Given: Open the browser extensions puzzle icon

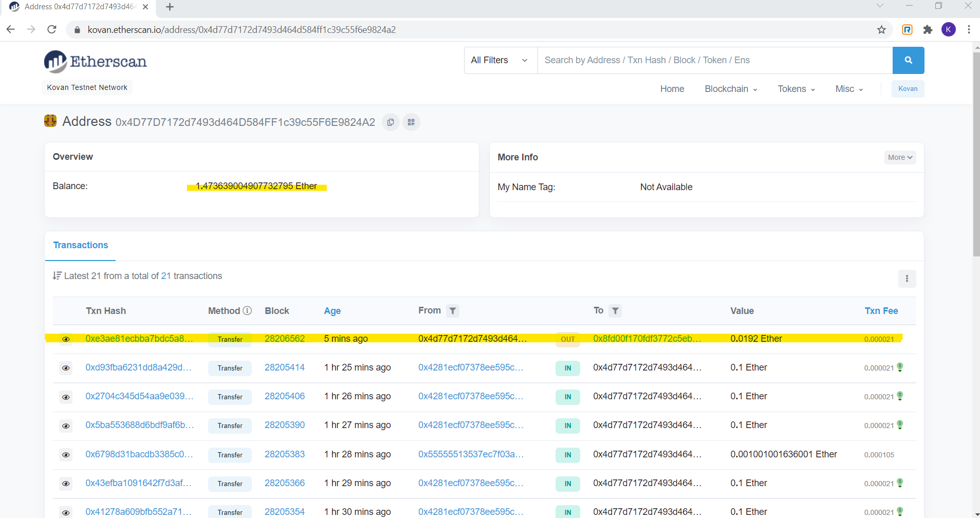Looking at the screenshot, I should coord(928,30).
